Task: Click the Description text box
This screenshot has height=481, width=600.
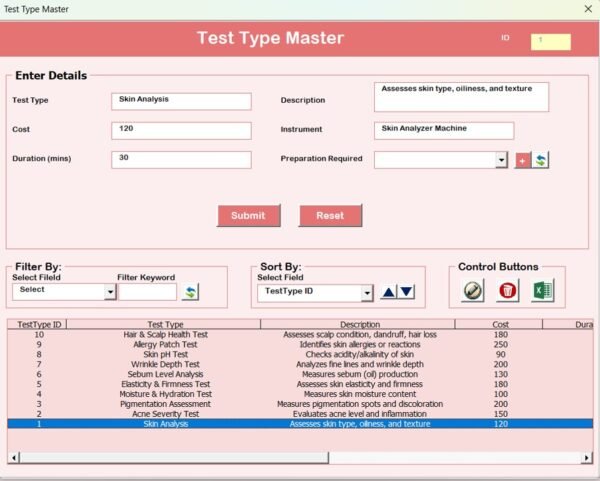Action: 461,97
